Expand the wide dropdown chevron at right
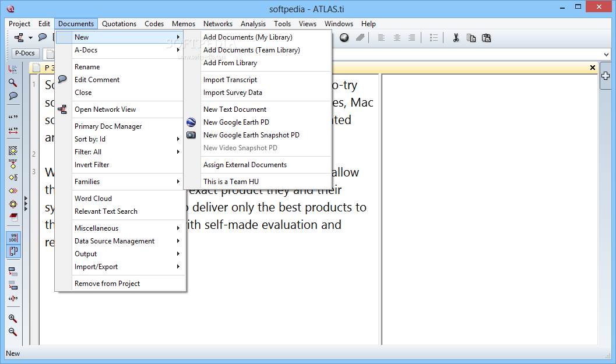Image resolution: width=616 pixels, height=364 pixels. point(606,55)
